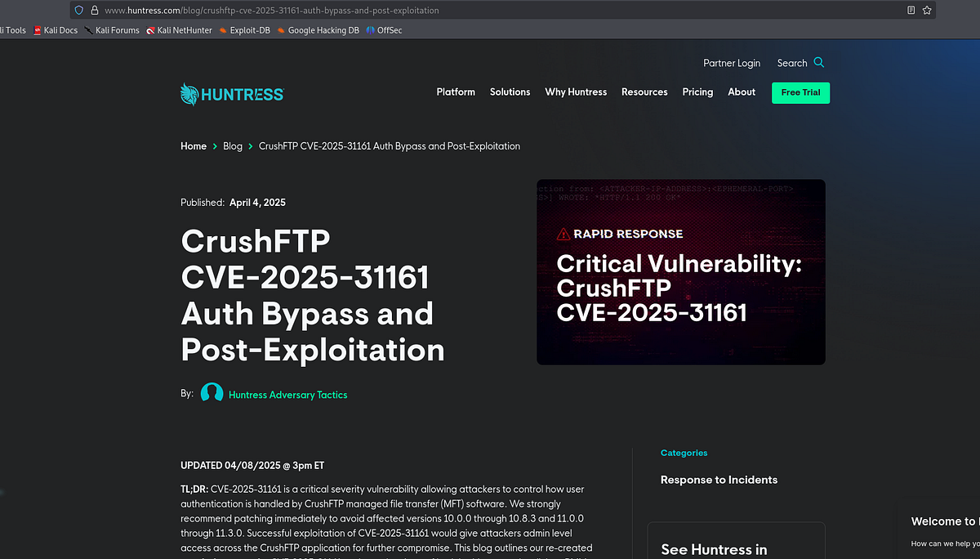Open the Google Hacking DB bookmark
The width and height of the screenshot is (980, 559).
318,30
